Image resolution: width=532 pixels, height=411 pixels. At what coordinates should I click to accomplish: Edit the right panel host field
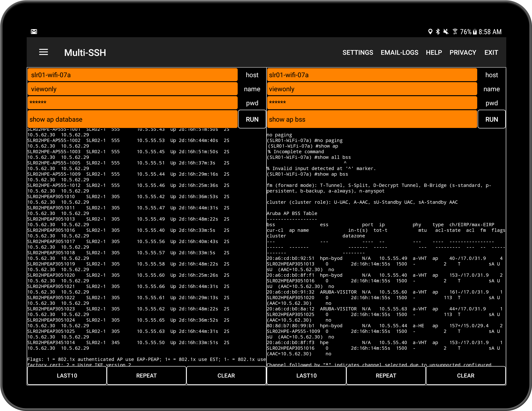click(x=372, y=75)
